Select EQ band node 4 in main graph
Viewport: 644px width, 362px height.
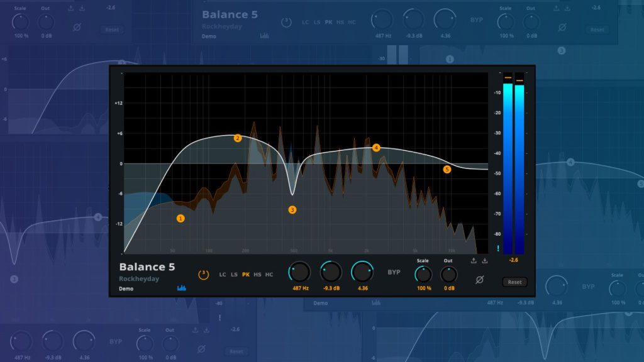(376, 147)
